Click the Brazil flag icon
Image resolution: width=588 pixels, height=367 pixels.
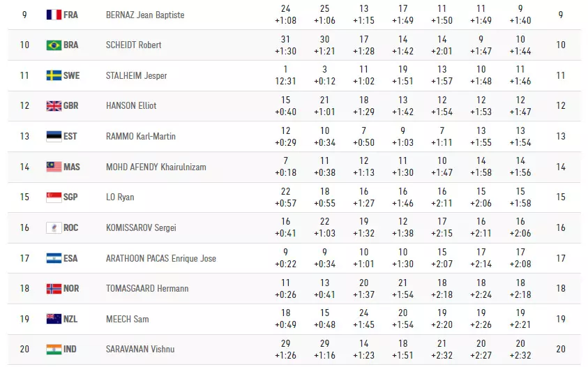point(54,45)
